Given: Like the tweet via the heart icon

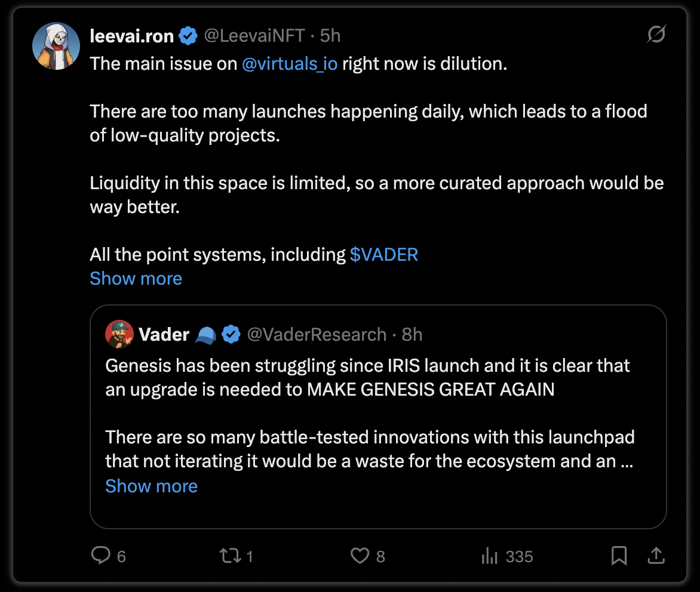Looking at the screenshot, I should click(360, 556).
